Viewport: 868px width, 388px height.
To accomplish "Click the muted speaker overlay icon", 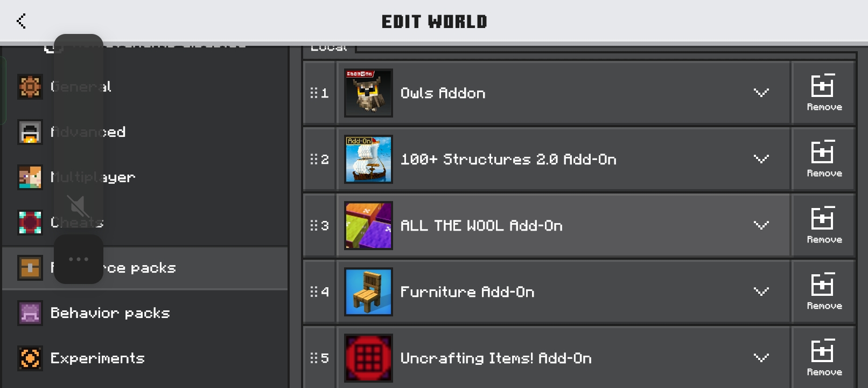I will click(78, 206).
